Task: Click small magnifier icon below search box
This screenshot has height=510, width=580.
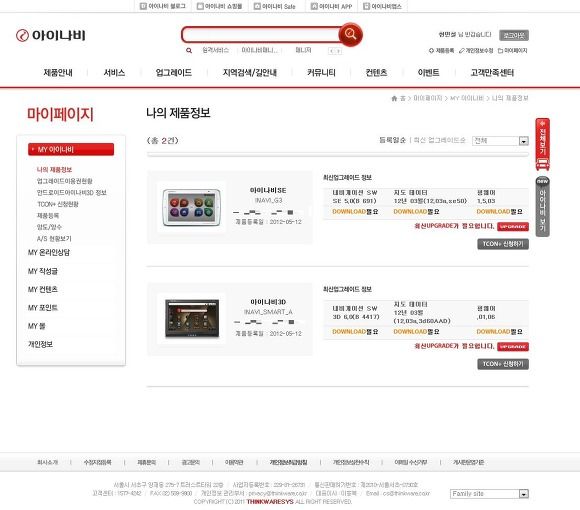Action: (189, 51)
